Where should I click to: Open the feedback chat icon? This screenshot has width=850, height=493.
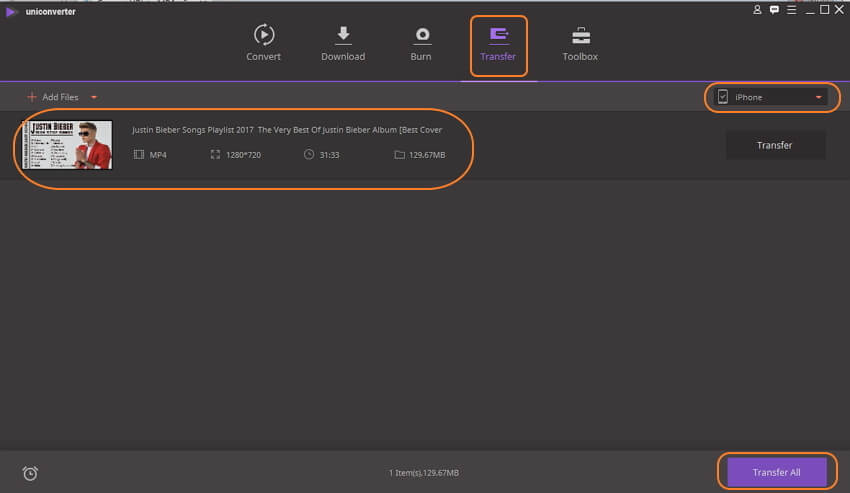(x=774, y=10)
